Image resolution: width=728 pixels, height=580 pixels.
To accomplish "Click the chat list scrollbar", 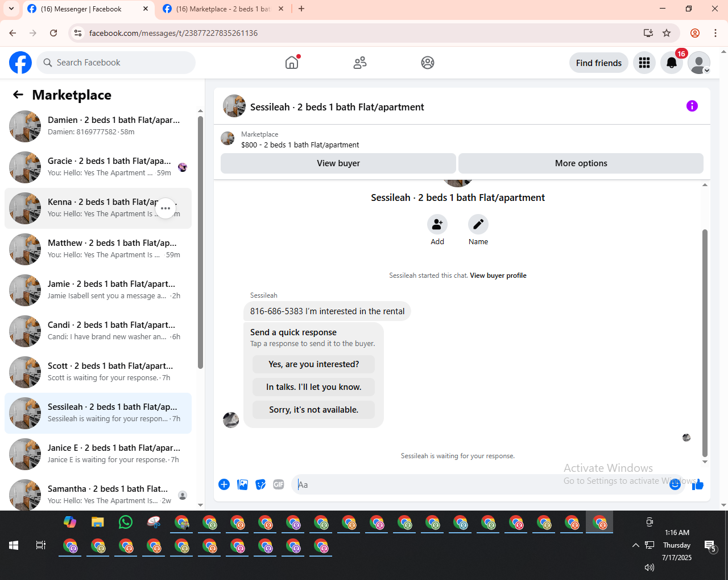I will [x=200, y=242].
